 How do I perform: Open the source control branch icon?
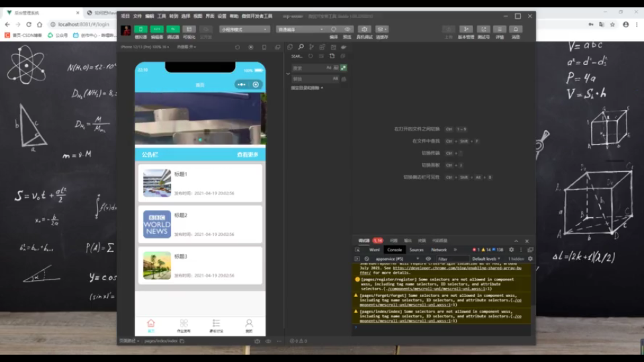coord(311,47)
